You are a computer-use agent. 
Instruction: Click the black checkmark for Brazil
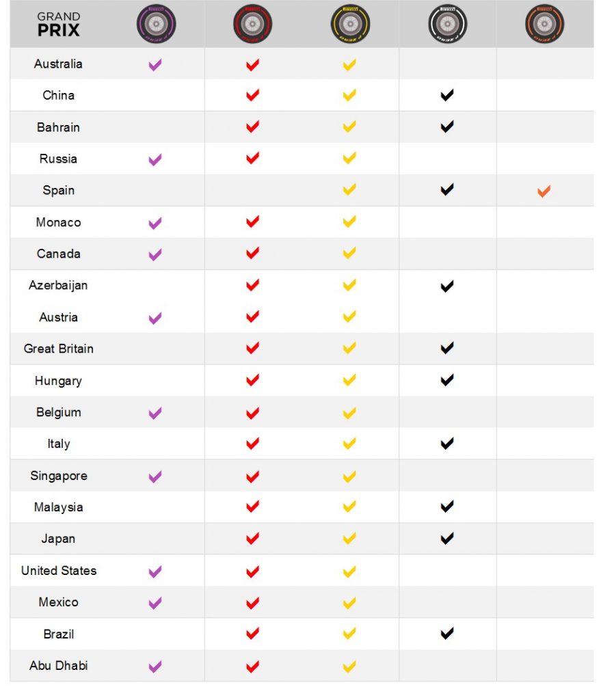(x=447, y=633)
